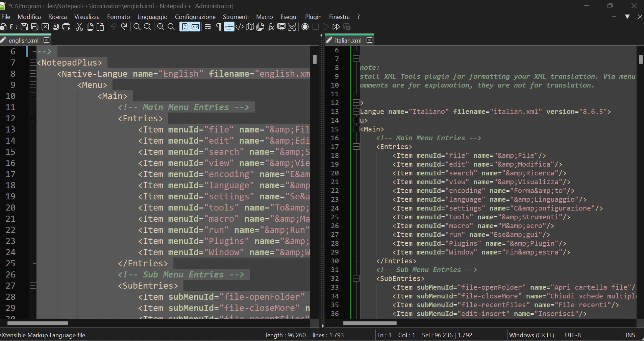Collapse SubEntries fold on english.xml line 27

pos(33,286)
